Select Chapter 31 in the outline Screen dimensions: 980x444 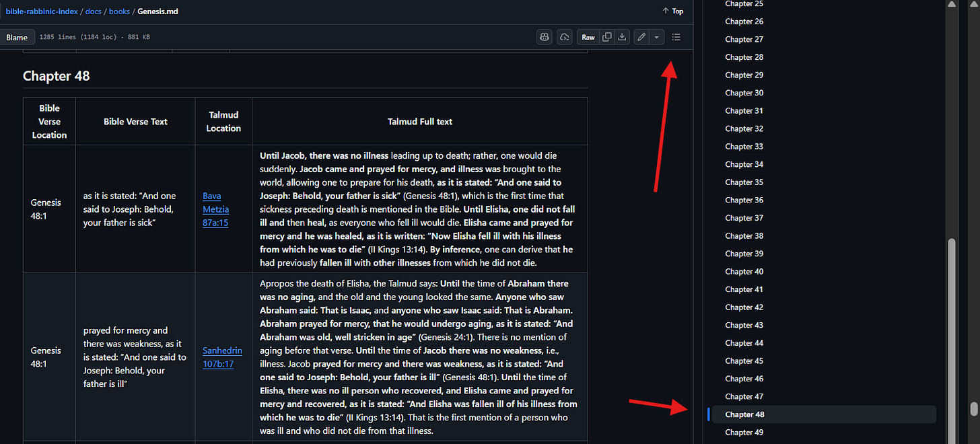point(744,111)
